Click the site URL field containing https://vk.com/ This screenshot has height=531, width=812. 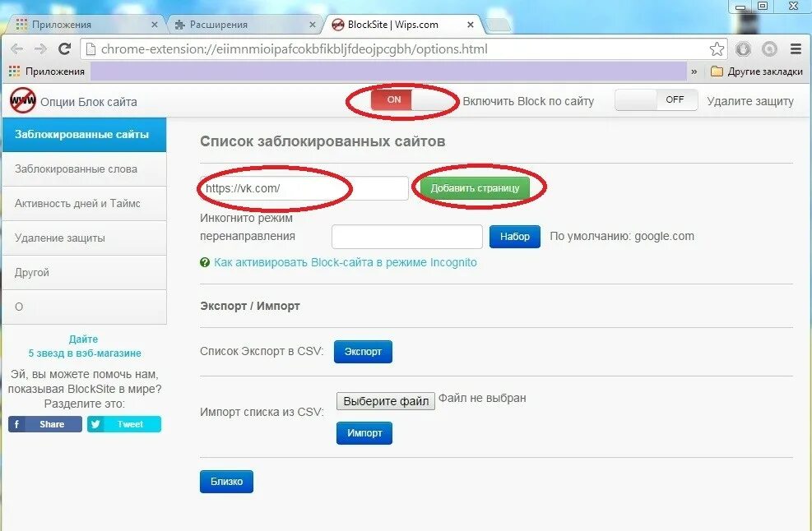[304, 188]
